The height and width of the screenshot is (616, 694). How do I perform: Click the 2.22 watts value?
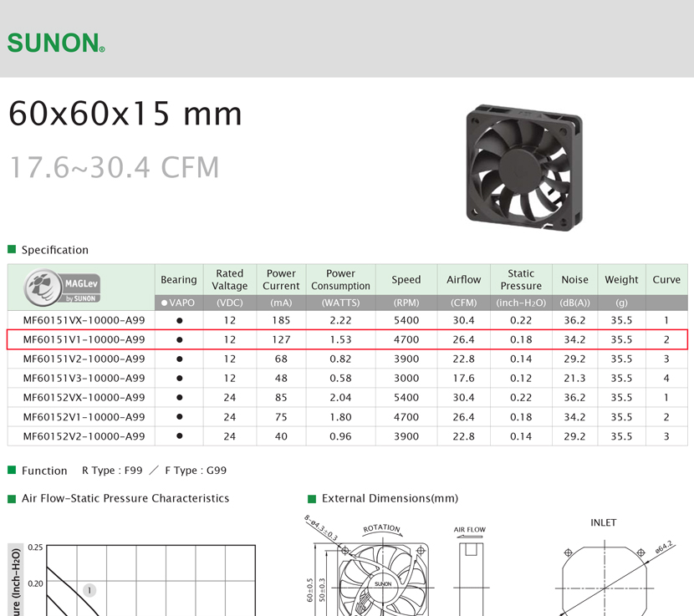point(341,320)
